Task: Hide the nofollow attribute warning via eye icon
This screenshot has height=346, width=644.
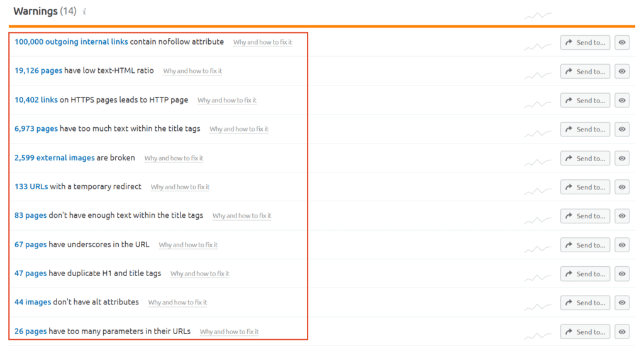Action: [x=622, y=42]
